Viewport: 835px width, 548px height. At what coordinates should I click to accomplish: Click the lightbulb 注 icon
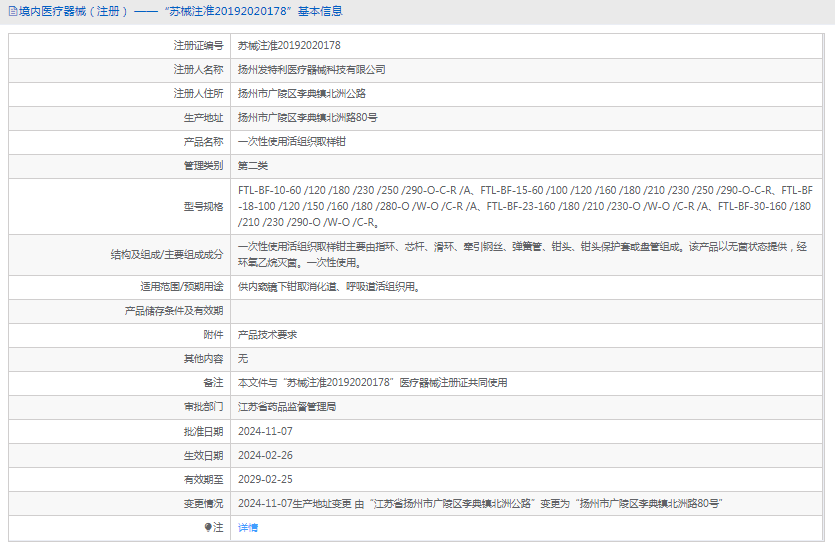208,527
